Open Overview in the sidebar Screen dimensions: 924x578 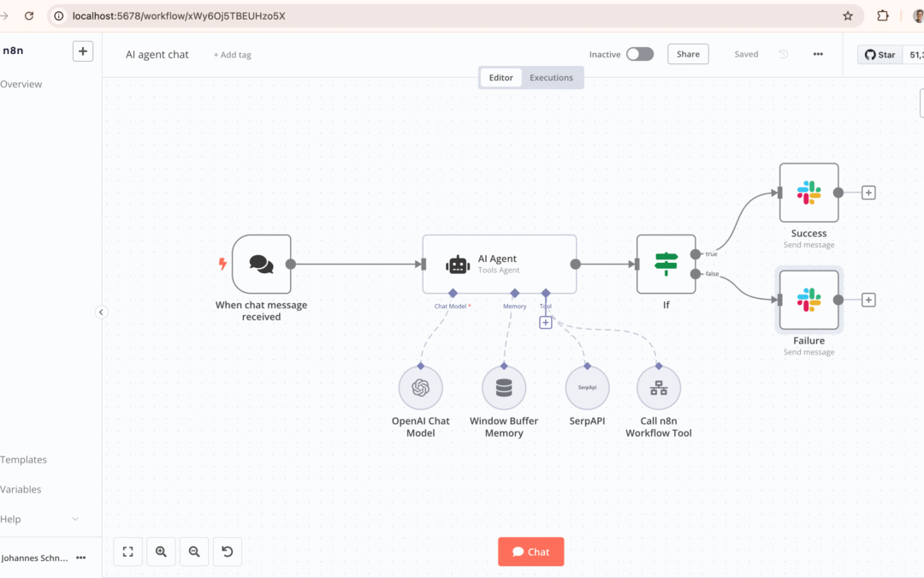pyautogui.click(x=21, y=84)
